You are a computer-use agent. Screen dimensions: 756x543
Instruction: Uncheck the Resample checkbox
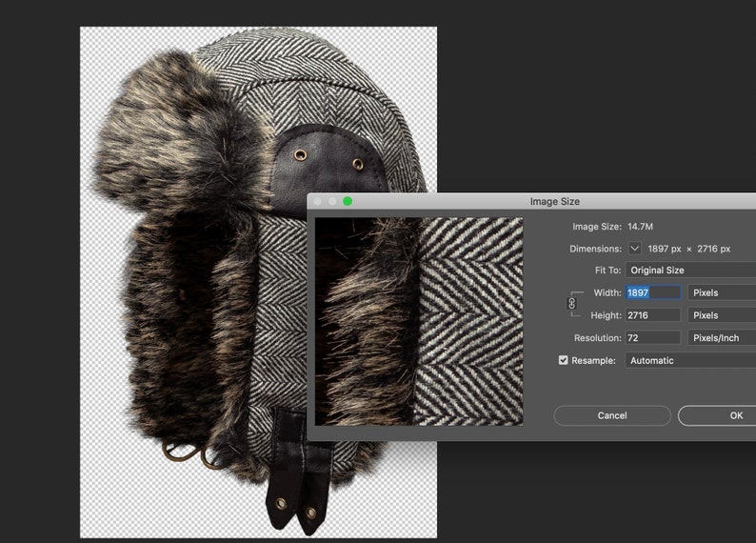click(563, 360)
